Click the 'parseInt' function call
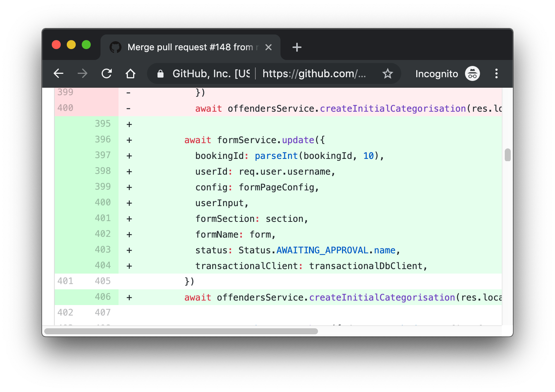 pyautogui.click(x=276, y=156)
